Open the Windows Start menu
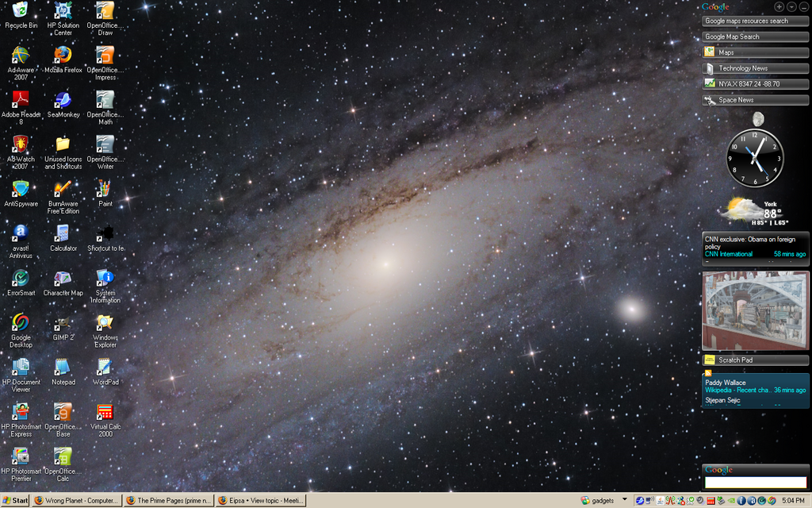This screenshot has width=812, height=508. click(x=15, y=501)
